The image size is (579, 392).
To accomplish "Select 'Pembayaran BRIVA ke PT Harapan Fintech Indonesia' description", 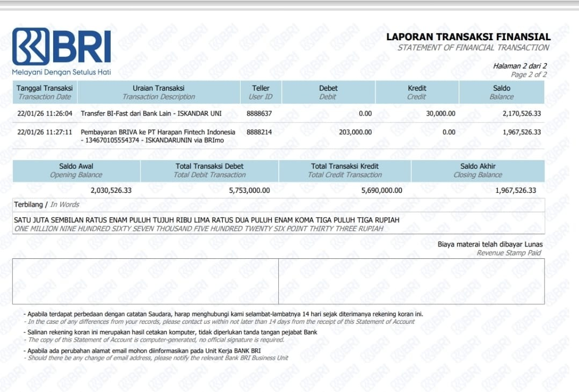I will click(x=158, y=132).
